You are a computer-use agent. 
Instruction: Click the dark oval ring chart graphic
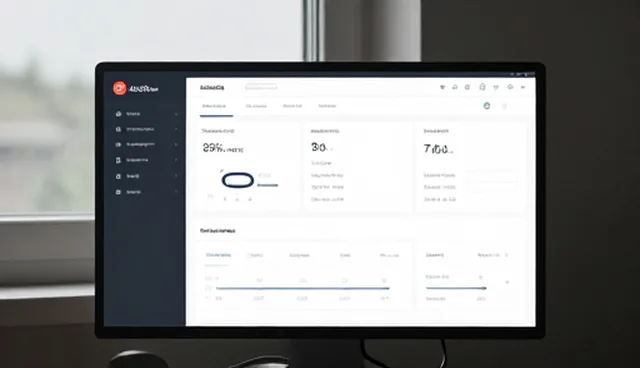[x=238, y=180]
